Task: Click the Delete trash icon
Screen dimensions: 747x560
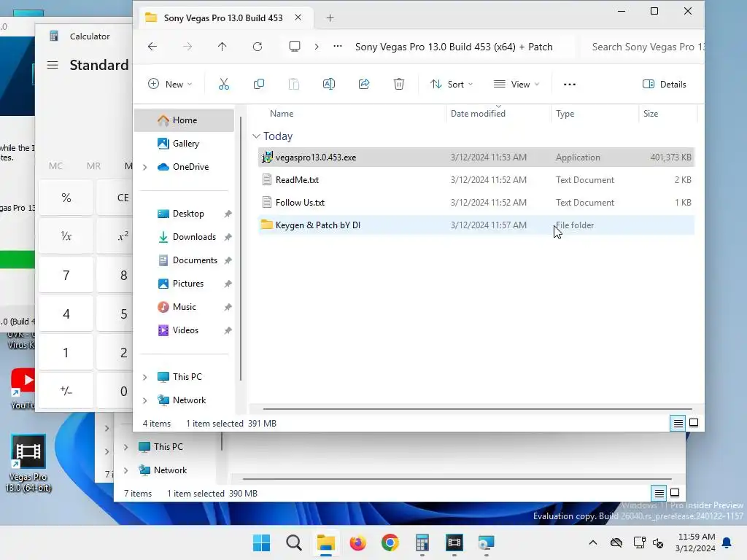Action: tap(399, 85)
